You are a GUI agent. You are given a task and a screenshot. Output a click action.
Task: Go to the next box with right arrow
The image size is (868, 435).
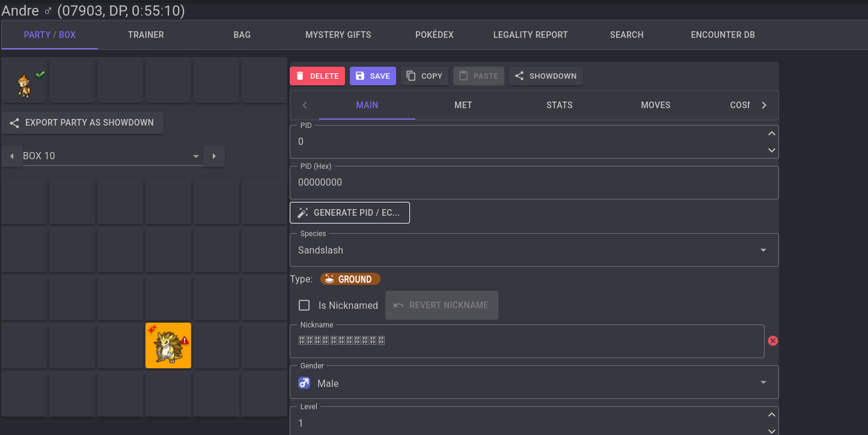coord(213,156)
